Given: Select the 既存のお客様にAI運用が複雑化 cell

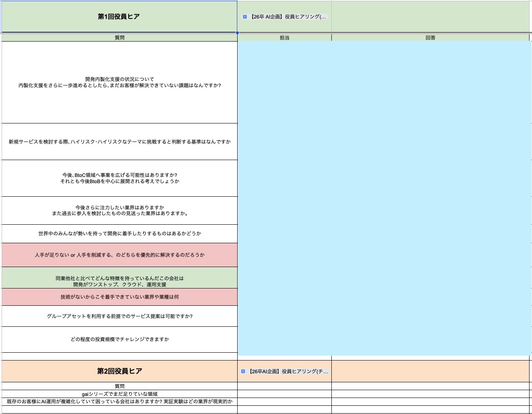Looking at the screenshot, I should point(120,402).
